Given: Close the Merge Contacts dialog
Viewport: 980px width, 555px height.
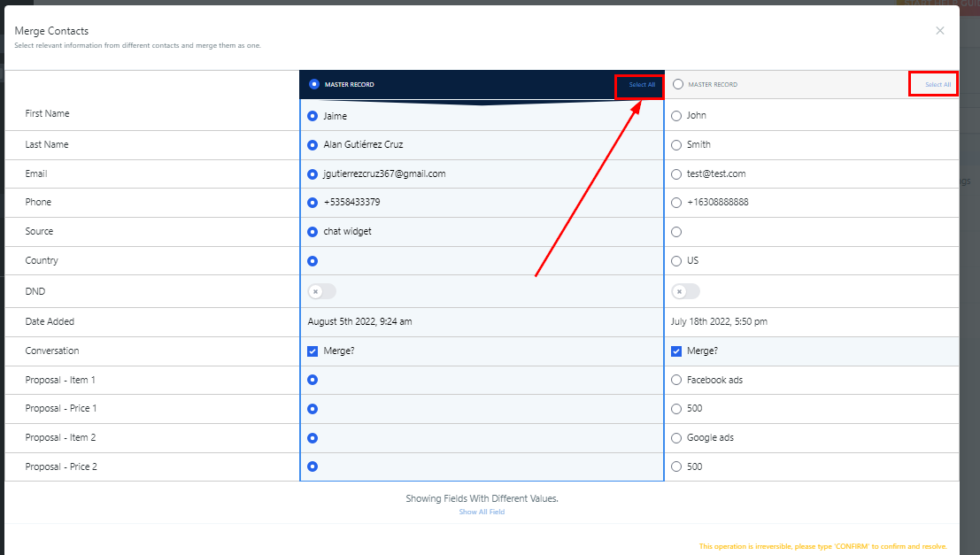Looking at the screenshot, I should click(939, 31).
